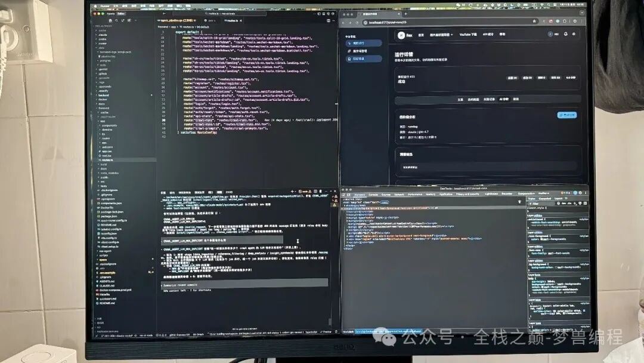Bookmark the page with the star icon
The image size is (644, 363).
point(534,21)
